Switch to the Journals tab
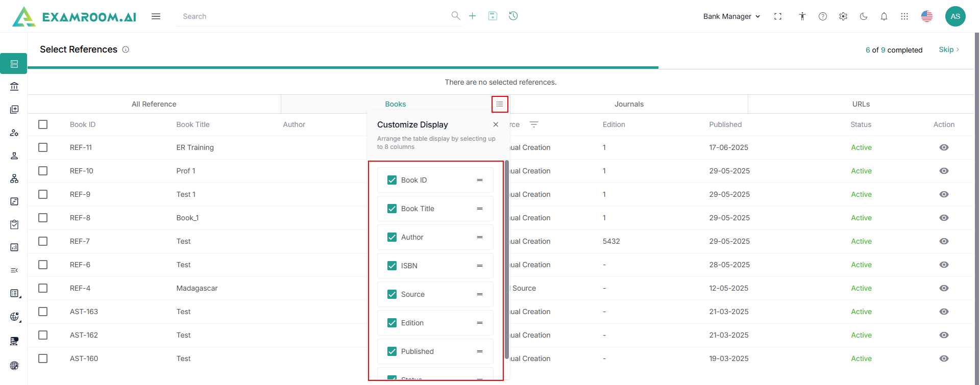Viewport: 980px width, 385px height. tap(629, 104)
